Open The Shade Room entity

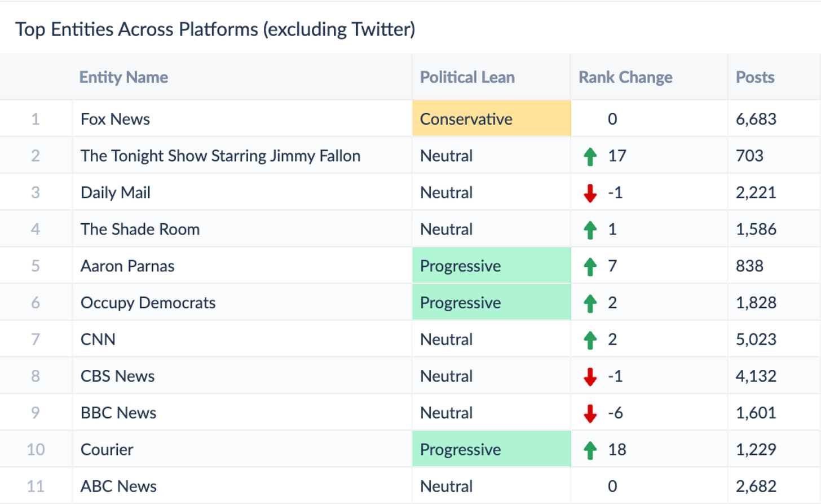140,229
